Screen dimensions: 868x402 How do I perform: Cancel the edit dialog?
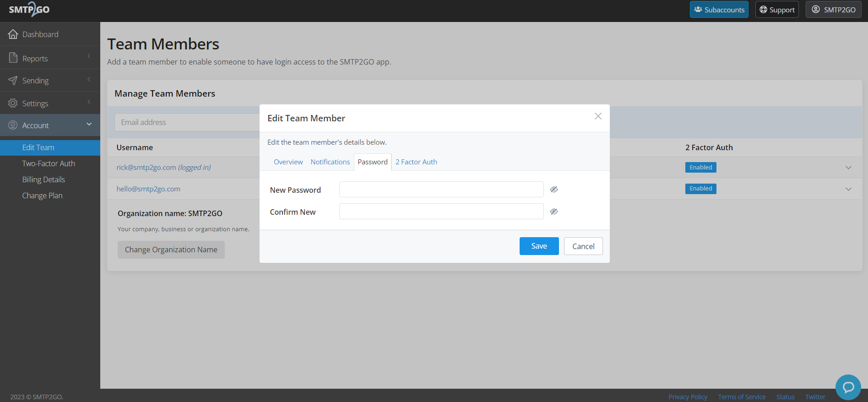583,246
